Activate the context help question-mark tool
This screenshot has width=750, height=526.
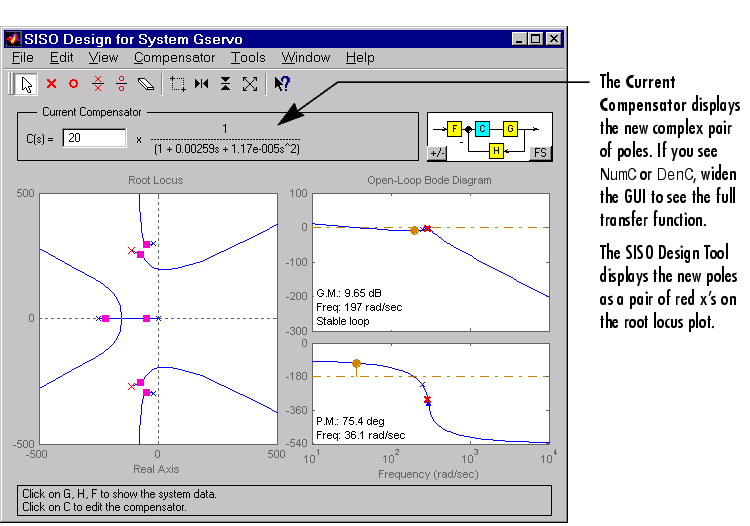pyautogui.click(x=282, y=84)
